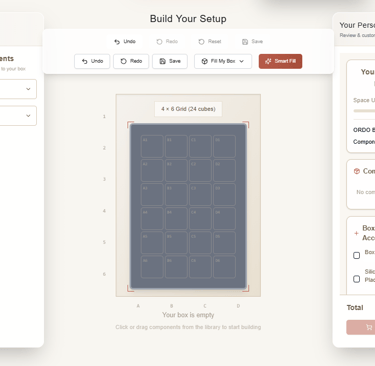Click the Smart Fill sparkle button
This screenshot has width=375, height=366.
280,61
